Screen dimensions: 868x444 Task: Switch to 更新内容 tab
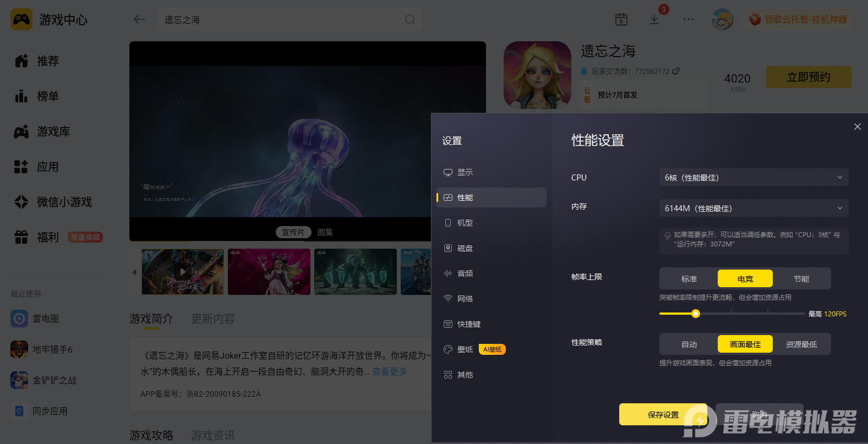[x=213, y=319]
